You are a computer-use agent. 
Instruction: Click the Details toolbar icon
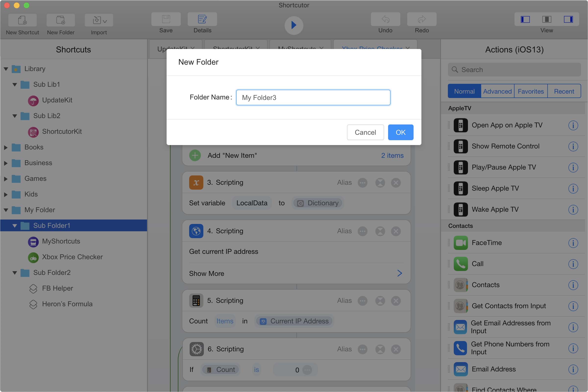(202, 20)
